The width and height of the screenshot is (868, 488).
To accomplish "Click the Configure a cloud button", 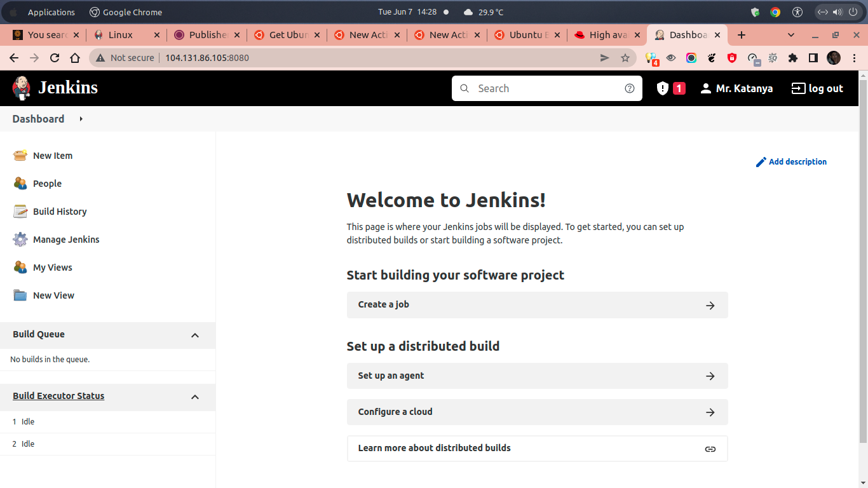I will coord(537,412).
